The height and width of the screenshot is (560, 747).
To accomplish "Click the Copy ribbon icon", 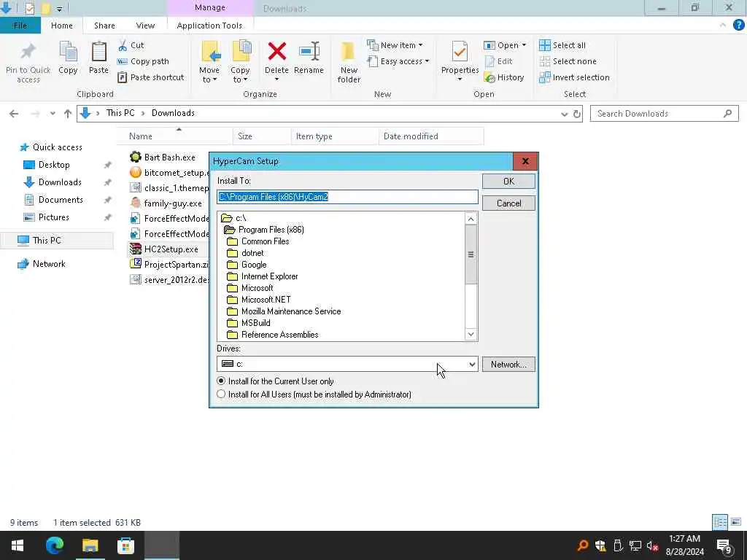I will click(x=68, y=52).
